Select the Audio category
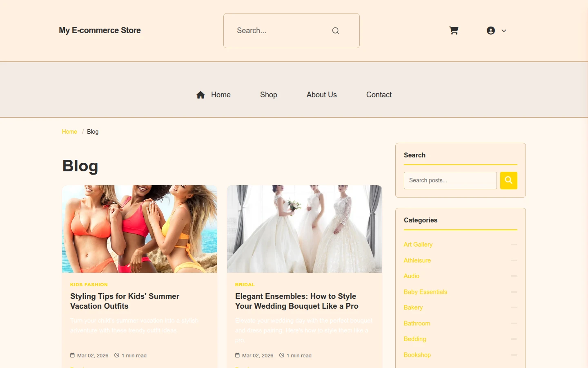This screenshot has width=588, height=368. pyautogui.click(x=412, y=276)
